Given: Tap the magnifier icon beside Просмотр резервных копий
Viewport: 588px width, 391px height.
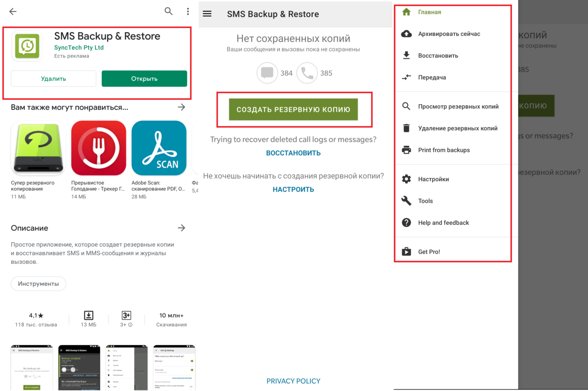Looking at the screenshot, I should point(407,106).
